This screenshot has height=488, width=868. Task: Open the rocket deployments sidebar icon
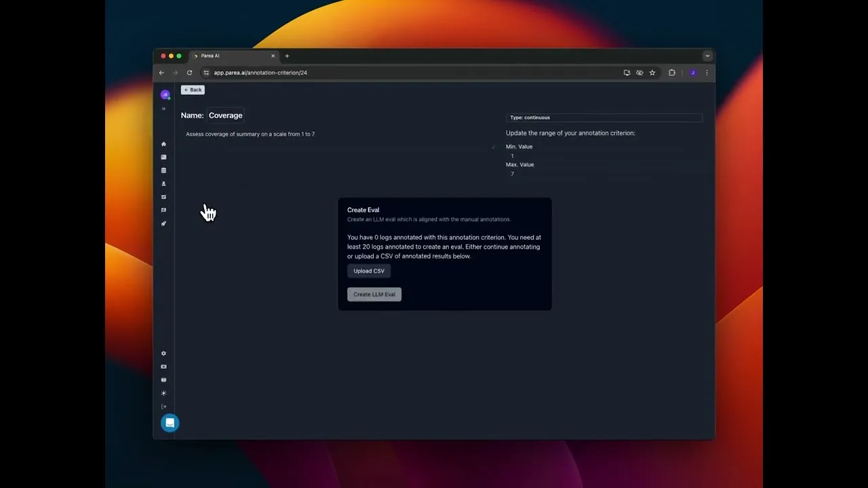[163, 224]
